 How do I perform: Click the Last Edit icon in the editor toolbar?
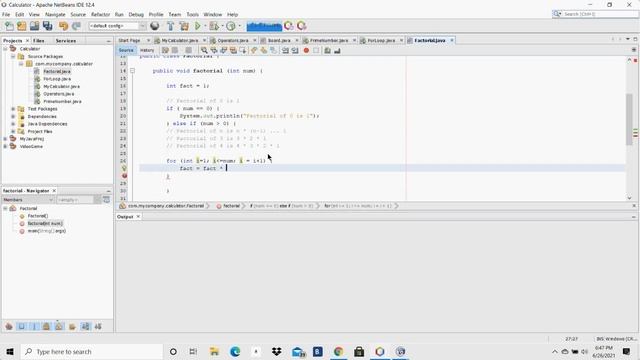click(x=165, y=51)
